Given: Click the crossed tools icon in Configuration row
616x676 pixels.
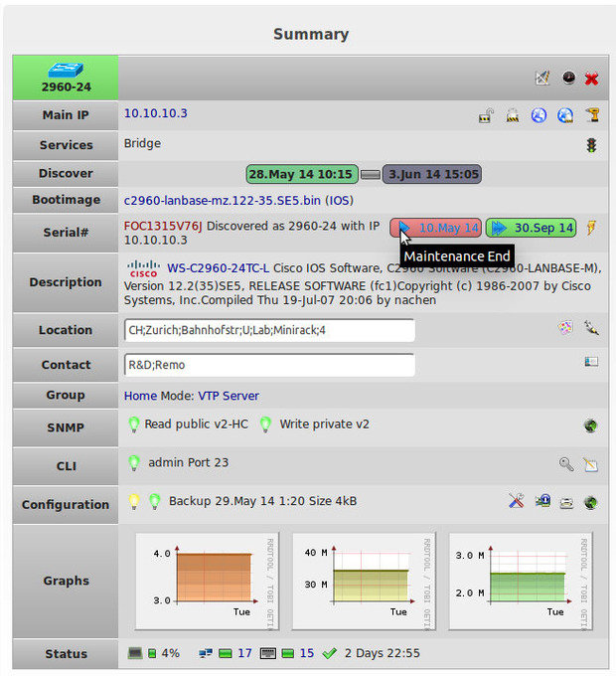Looking at the screenshot, I should (x=516, y=501).
